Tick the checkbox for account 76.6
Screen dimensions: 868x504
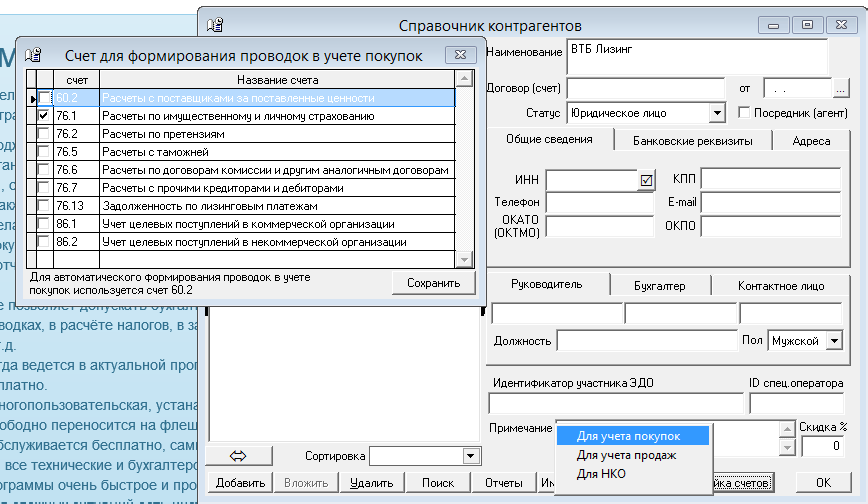click(44, 169)
